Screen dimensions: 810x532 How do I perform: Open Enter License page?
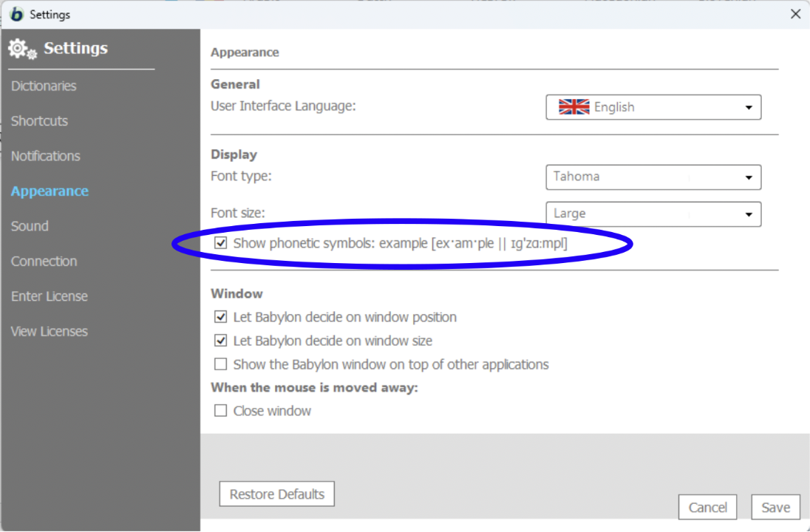(x=49, y=296)
